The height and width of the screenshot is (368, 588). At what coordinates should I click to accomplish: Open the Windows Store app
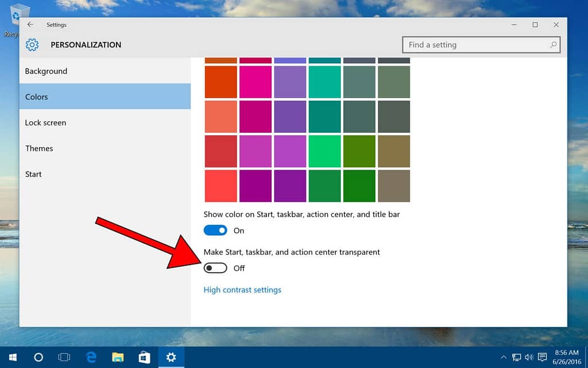(144, 358)
